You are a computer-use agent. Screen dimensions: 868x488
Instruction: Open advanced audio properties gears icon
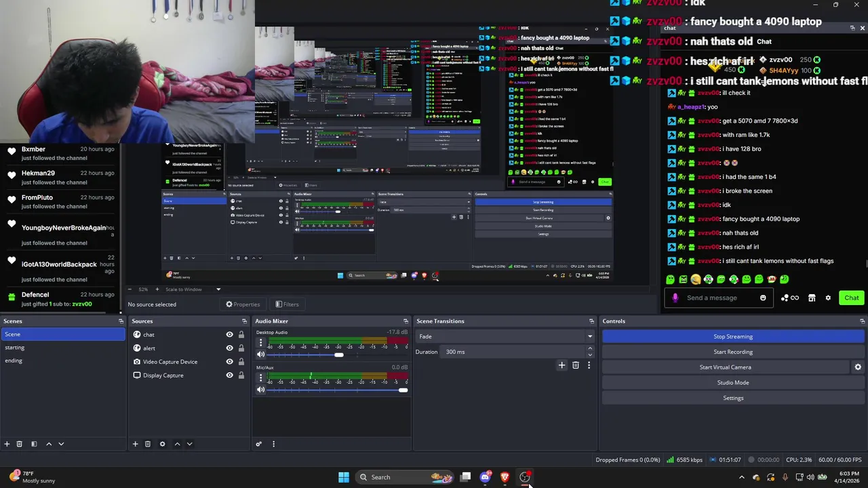coord(259,444)
